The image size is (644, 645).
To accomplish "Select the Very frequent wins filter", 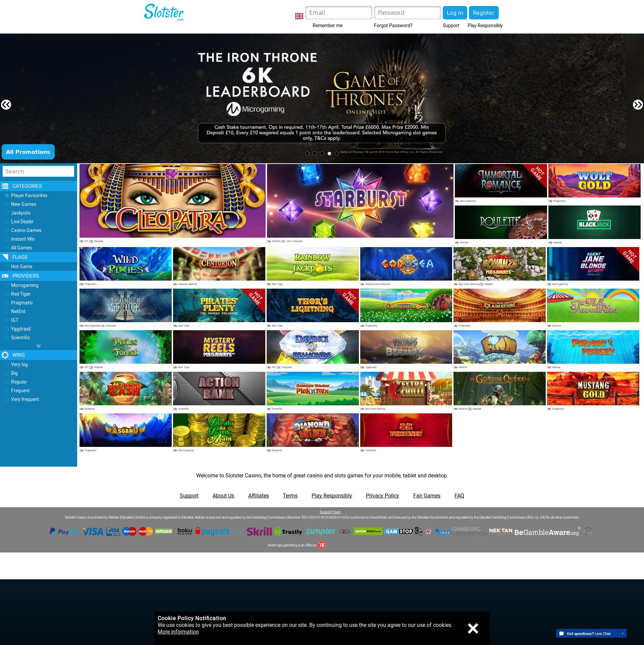I will point(7,399).
